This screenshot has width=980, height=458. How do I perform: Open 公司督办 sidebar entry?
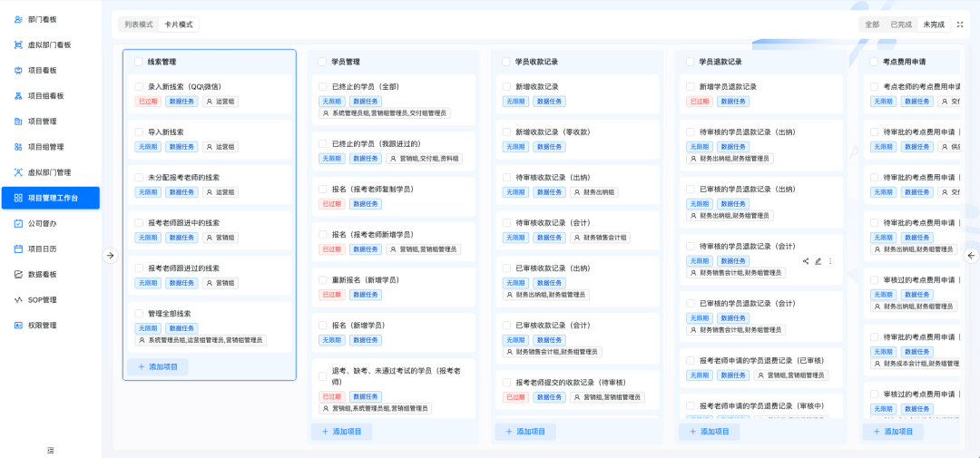tap(50, 223)
